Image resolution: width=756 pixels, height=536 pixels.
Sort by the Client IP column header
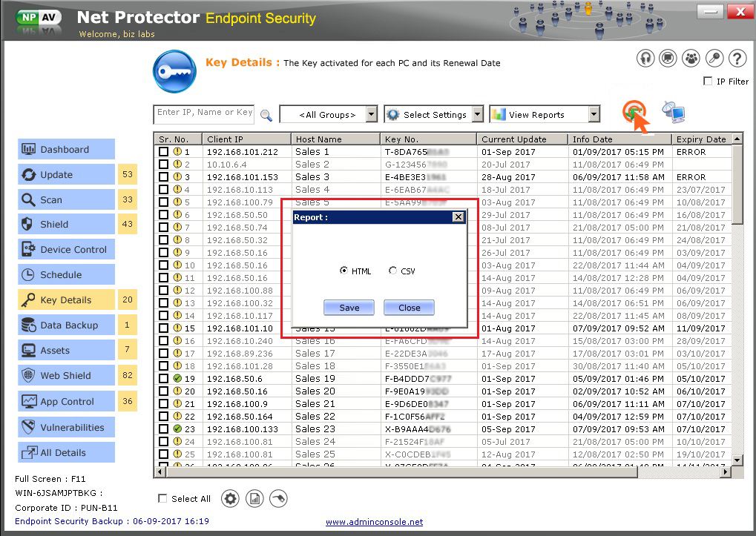(247, 139)
